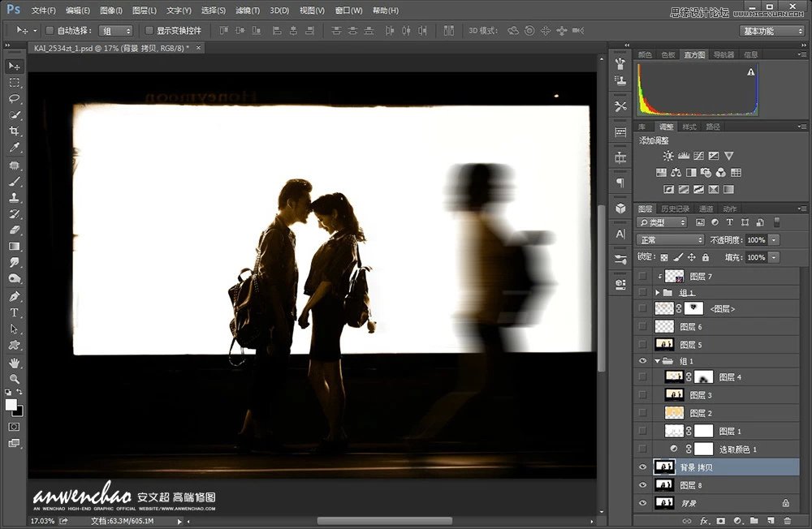
Task: Select the Eyedropper tool
Action: pos(15,148)
